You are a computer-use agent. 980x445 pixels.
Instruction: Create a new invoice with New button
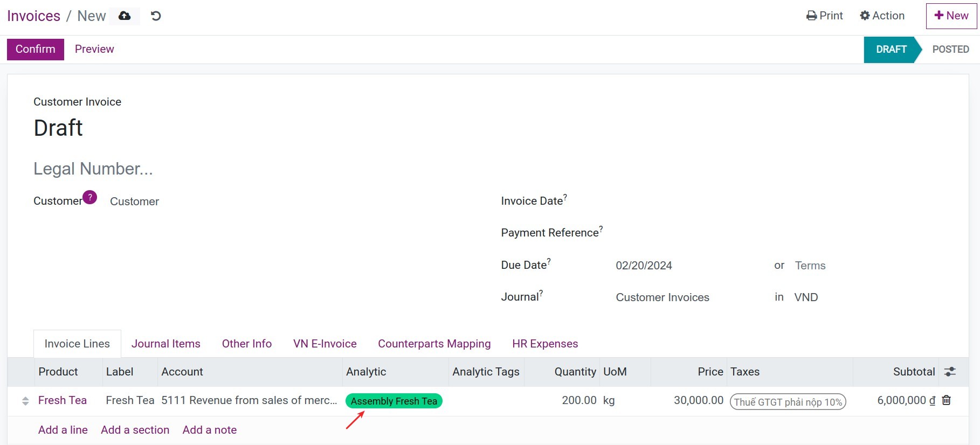(x=951, y=16)
